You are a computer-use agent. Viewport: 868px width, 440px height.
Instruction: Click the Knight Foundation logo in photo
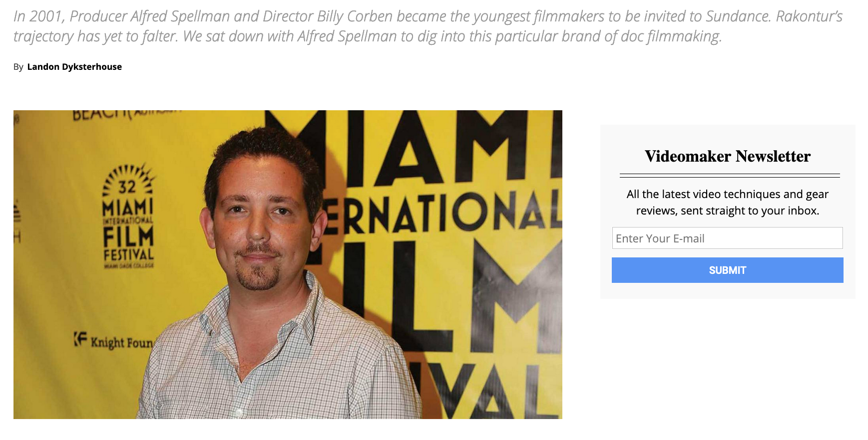pyautogui.click(x=114, y=340)
